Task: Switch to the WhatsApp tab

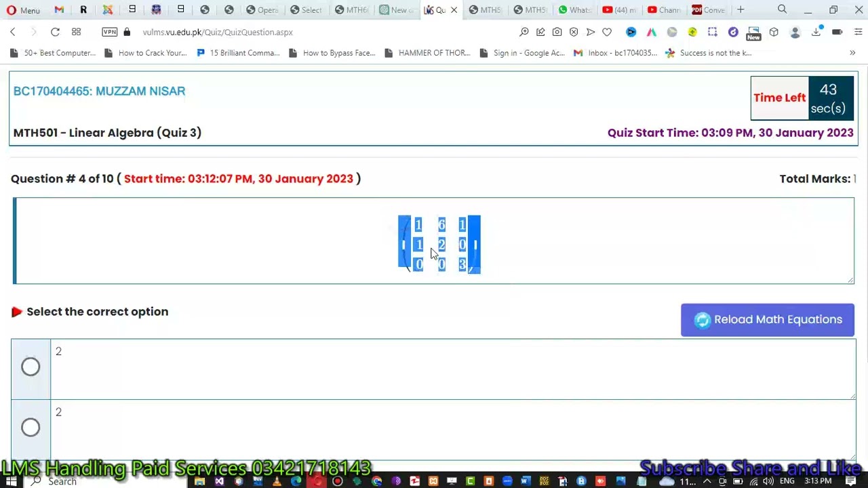Action: point(574,10)
